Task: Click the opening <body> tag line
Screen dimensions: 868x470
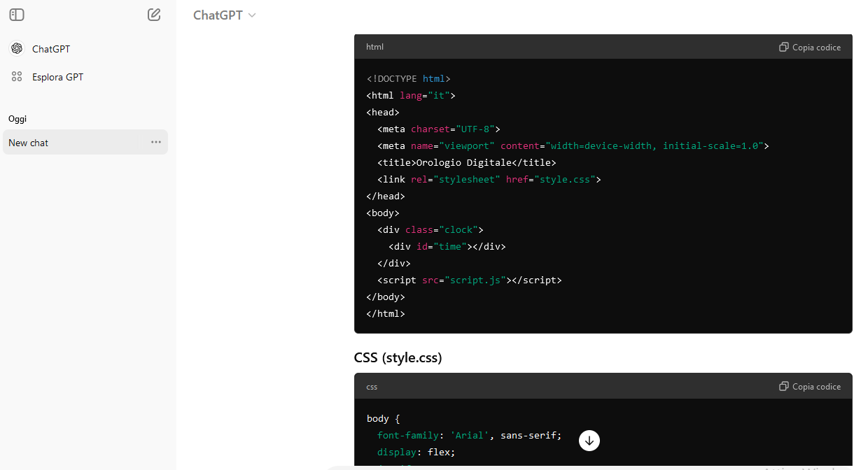Action: (x=383, y=213)
